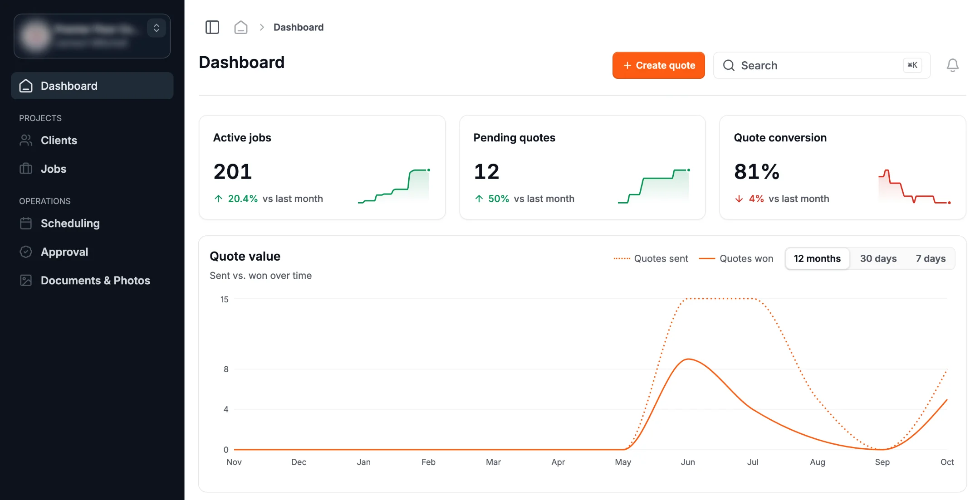980x500 pixels.
Task: Click the Dashboard house icon in sidebar
Action: [x=26, y=86]
